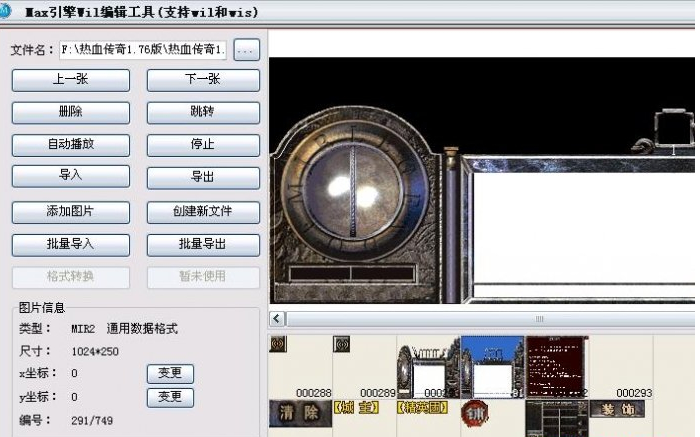Go to previous image with 上一张

point(70,80)
